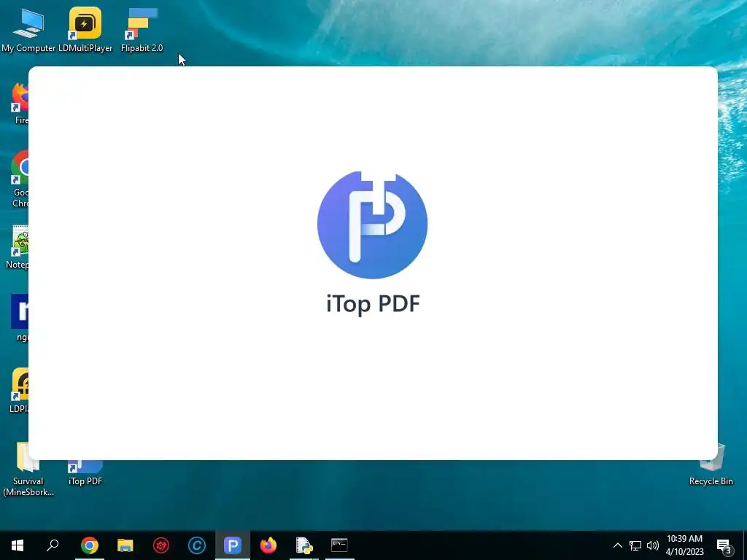
Task: Show hidden system tray icons
Action: 617,545
